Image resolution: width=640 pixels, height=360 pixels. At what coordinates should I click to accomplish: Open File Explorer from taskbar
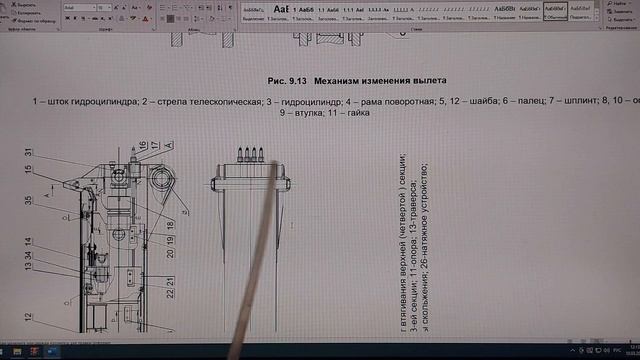coord(17,351)
